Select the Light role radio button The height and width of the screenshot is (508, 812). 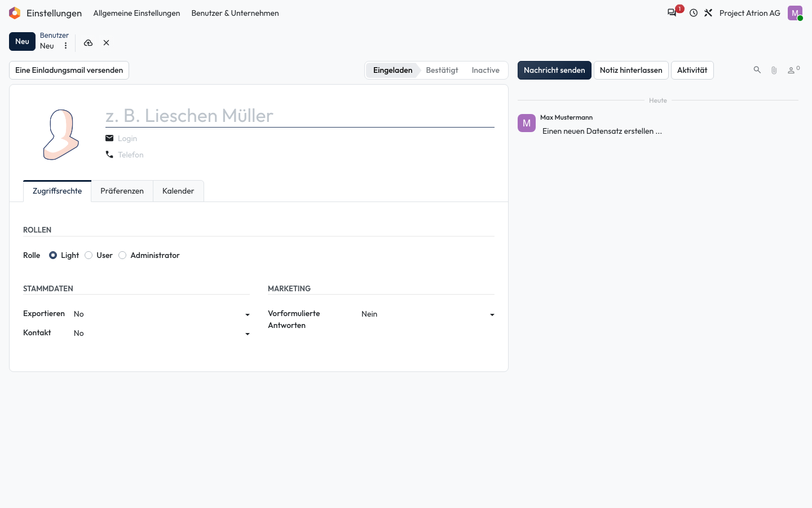pyautogui.click(x=53, y=255)
